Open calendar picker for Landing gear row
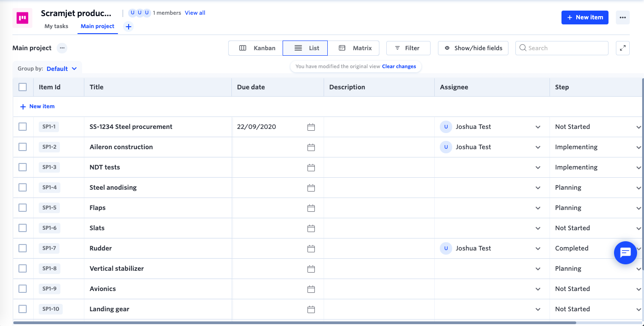644x326 pixels. pos(311,309)
